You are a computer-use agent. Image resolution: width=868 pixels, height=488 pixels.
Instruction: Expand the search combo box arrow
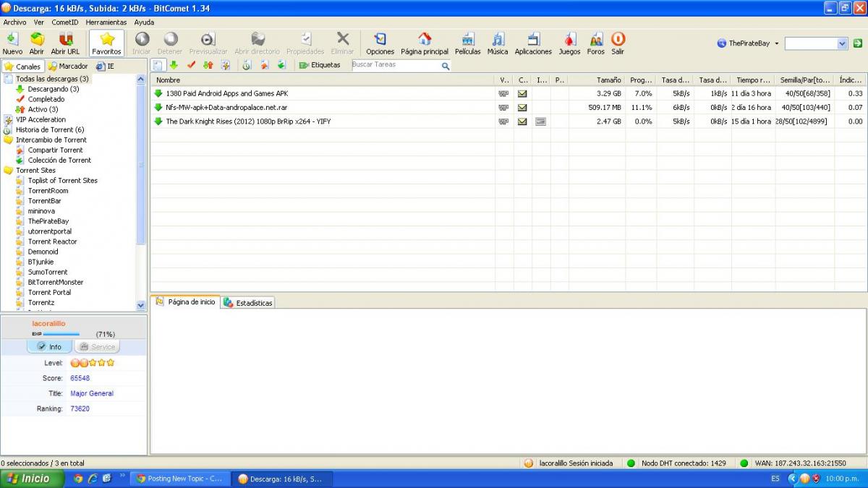tap(842, 43)
